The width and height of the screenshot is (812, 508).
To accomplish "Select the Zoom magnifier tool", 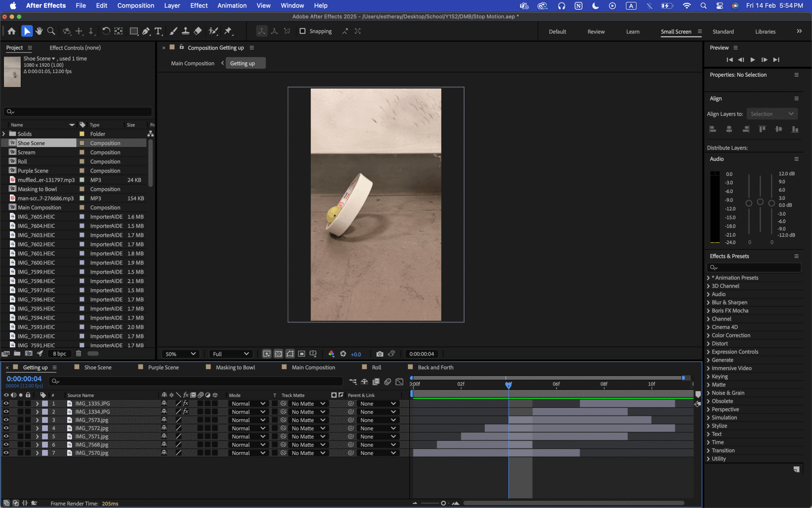I will [x=51, y=31].
